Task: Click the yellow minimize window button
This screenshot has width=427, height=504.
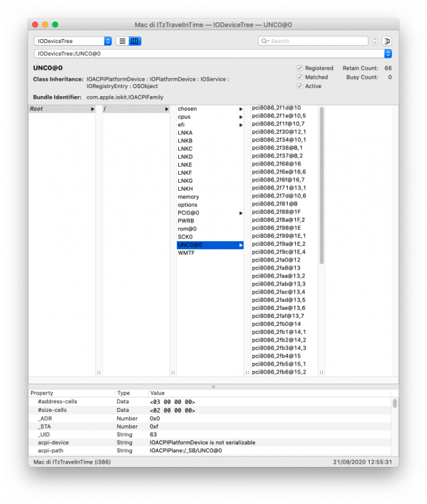Action: pyautogui.click(x=45, y=25)
